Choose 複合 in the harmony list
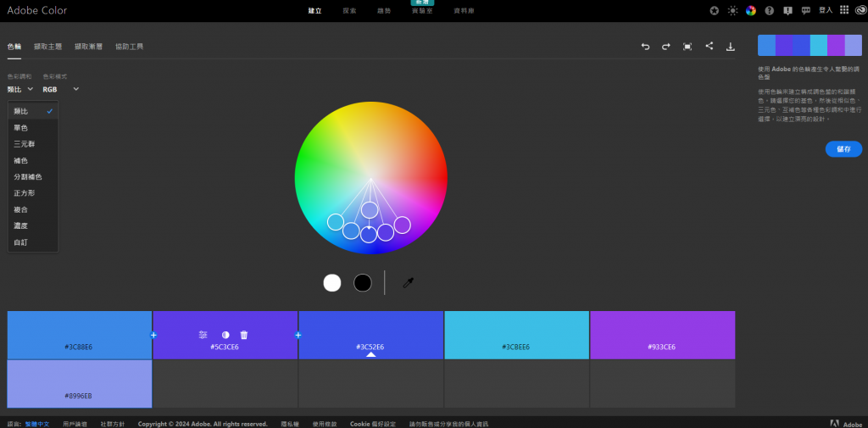Viewport: 868px width, 428px height. [33, 210]
